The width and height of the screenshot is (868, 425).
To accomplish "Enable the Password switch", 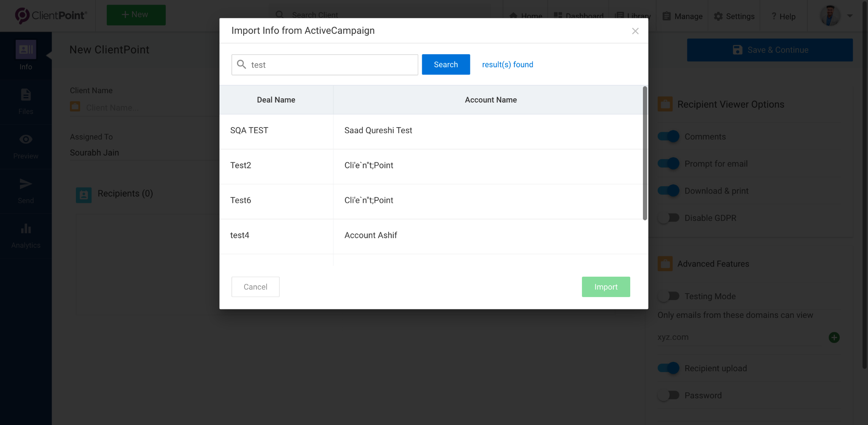I will pyautogui.click(x=668, y=395).
